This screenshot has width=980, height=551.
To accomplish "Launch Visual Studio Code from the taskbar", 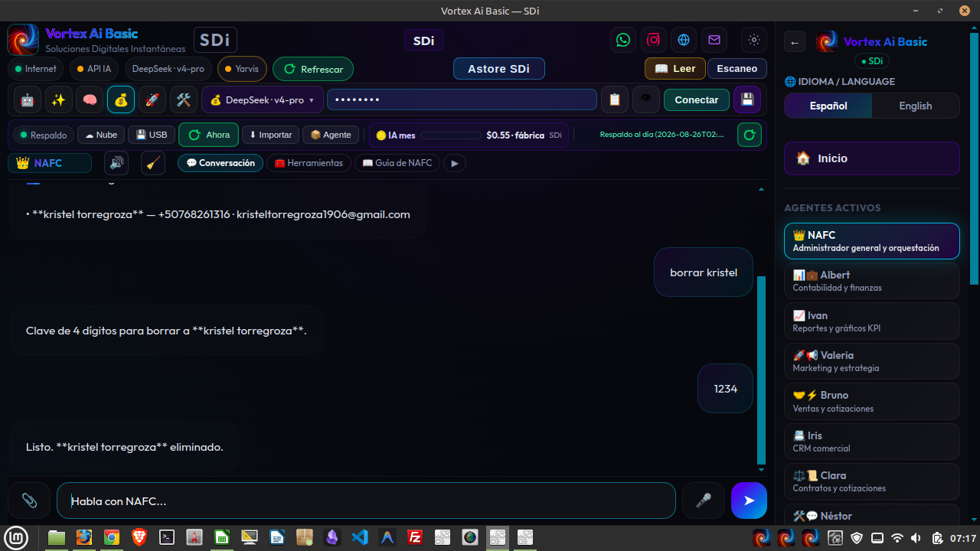I will click(x=360, y=537).
